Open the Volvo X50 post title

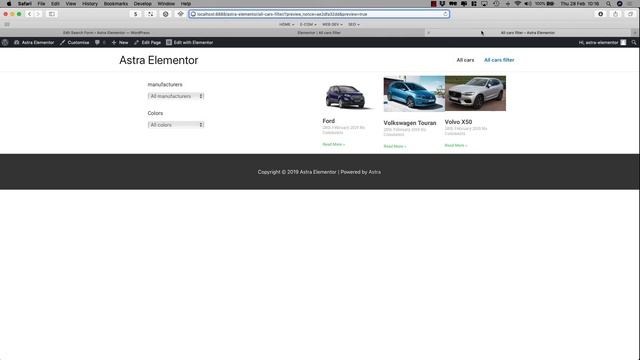tap(458, 122)
